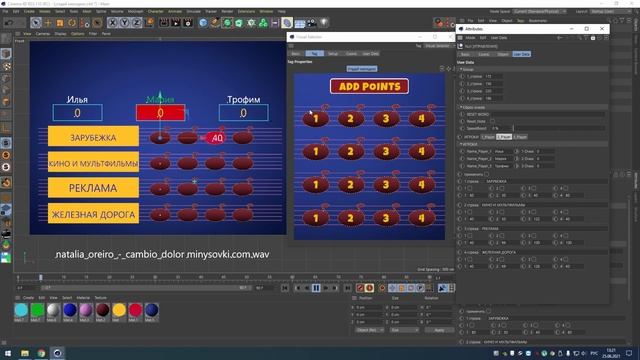Toggle the Y axis lock
This screenshot has height=360, width=640.
pos(124,23)
